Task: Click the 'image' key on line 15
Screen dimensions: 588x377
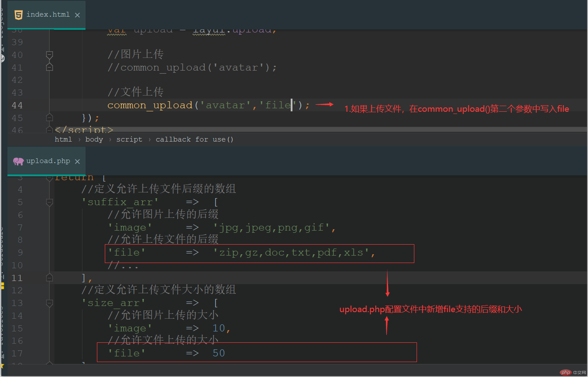Action: [130, 328]
